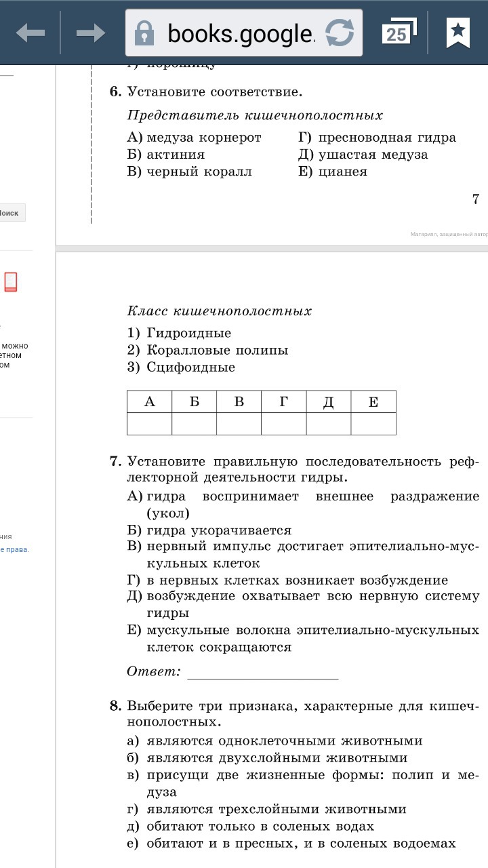The width and height of the screenshot is (488, 868).
Task: Tap line 'гидра укорачивается'
Action: pyautogui.click(x=219, y=531)
